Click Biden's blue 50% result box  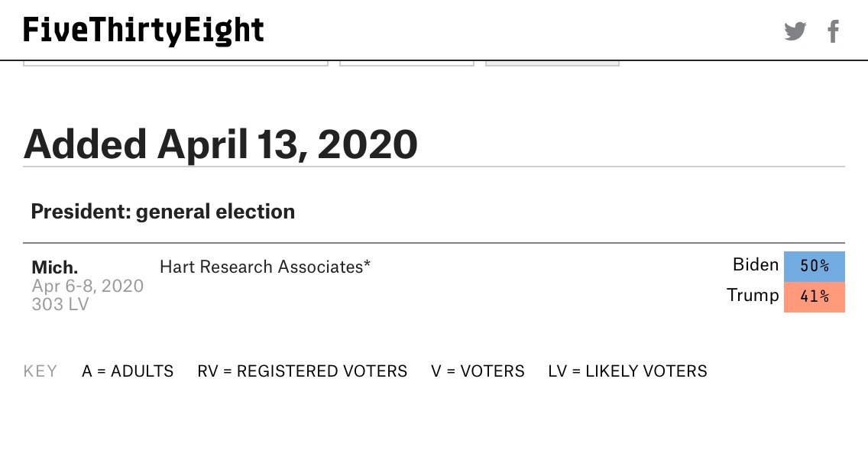click(815, 267)
